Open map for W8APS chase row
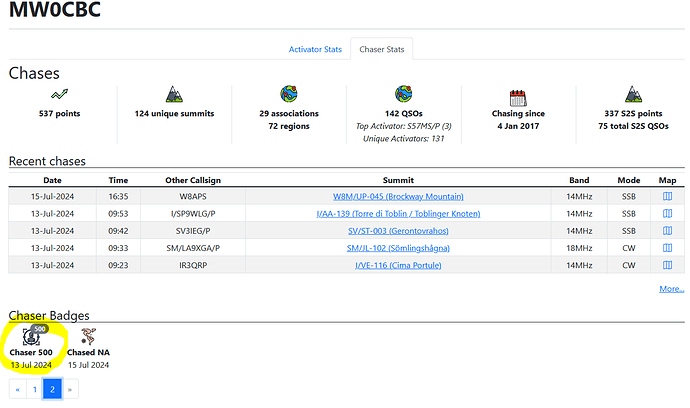 (x=667, y=196)
